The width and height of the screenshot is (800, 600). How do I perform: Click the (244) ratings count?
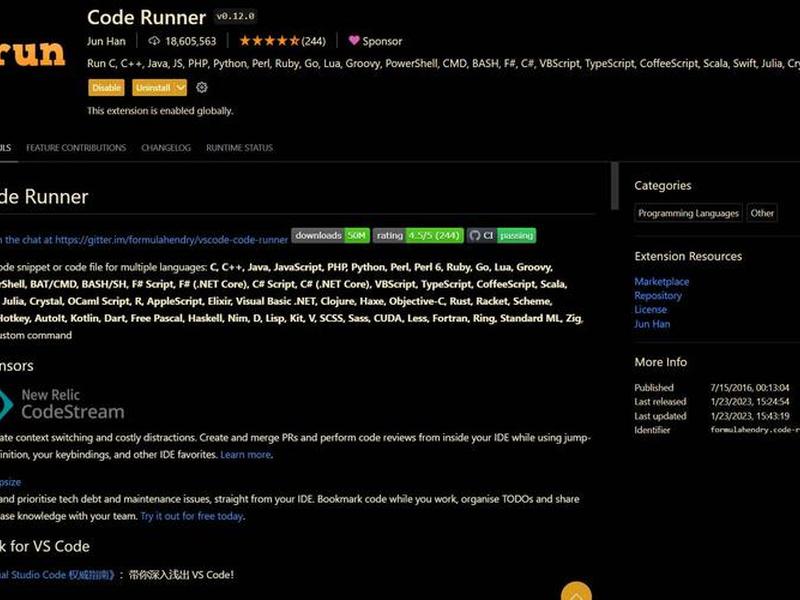click(313, 41)
